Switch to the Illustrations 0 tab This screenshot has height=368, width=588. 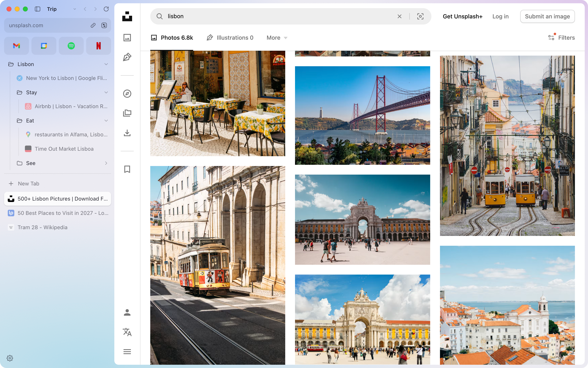[230, 38]
